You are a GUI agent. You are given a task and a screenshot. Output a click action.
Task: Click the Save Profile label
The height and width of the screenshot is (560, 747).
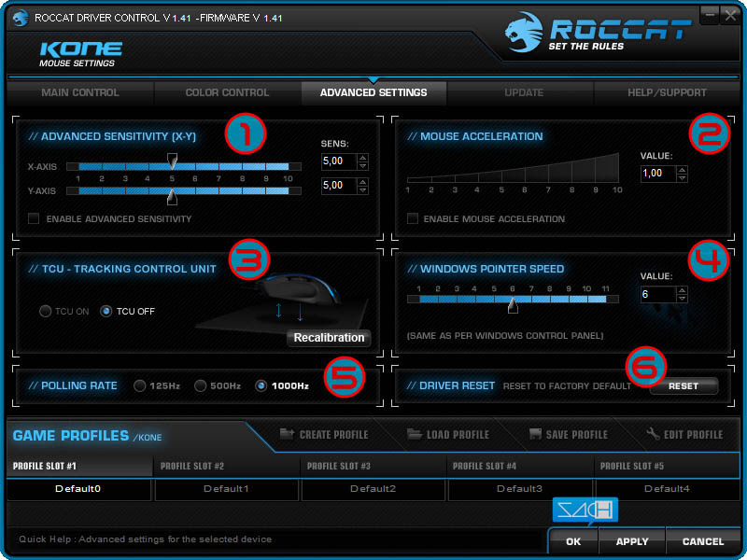click(576, 435)
